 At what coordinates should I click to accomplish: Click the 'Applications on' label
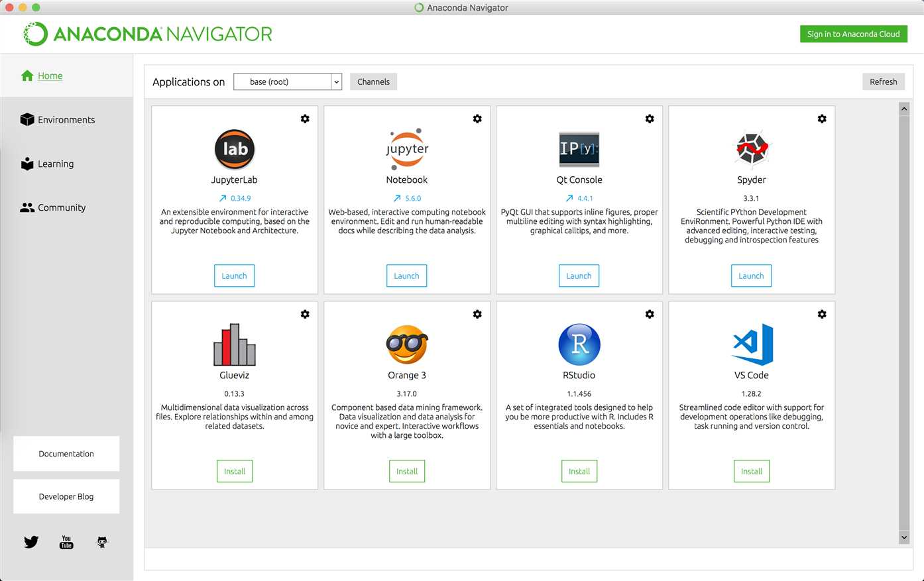click(189, 81)
